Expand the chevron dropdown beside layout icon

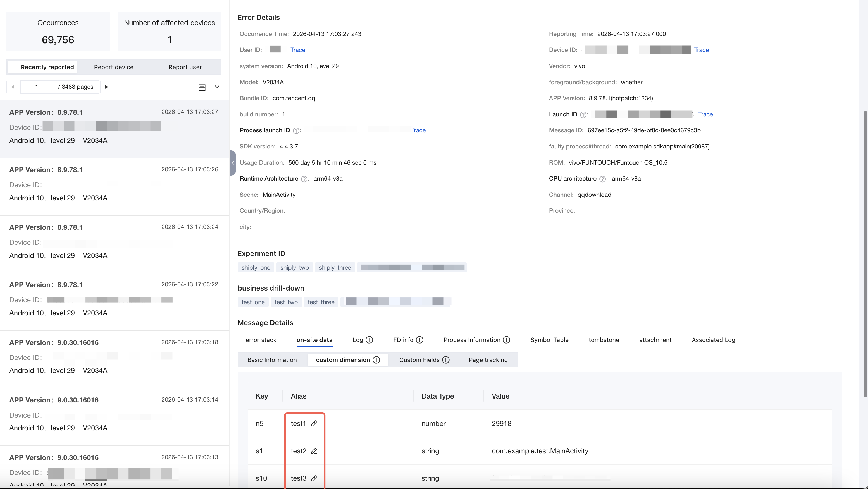click(x=217, y=87)
